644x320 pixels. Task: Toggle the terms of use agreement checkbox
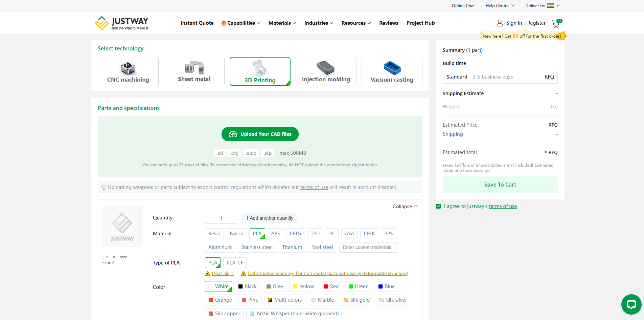[438, 206]
